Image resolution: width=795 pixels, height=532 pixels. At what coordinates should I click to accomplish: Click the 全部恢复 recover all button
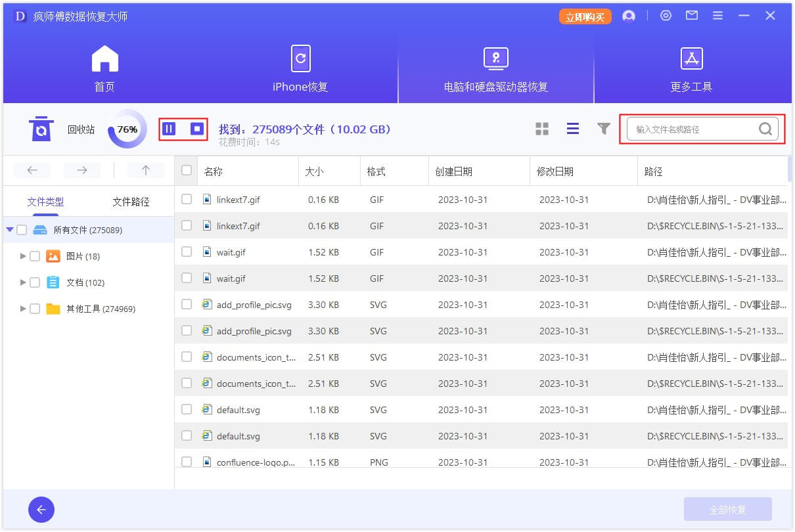pos(728,510)
